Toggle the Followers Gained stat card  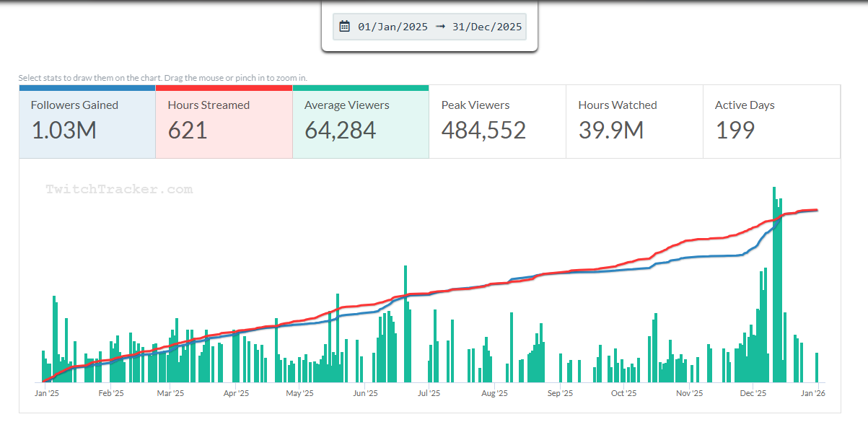(87, 121)
